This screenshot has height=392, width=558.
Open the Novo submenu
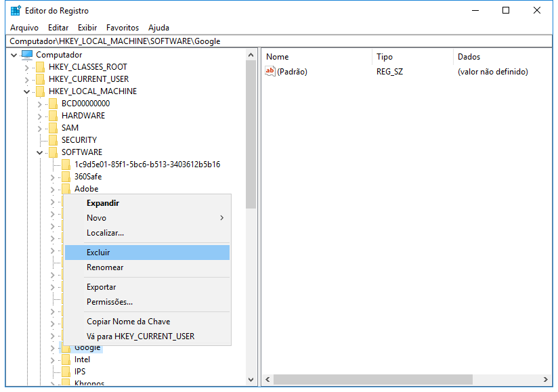(96, 218)
